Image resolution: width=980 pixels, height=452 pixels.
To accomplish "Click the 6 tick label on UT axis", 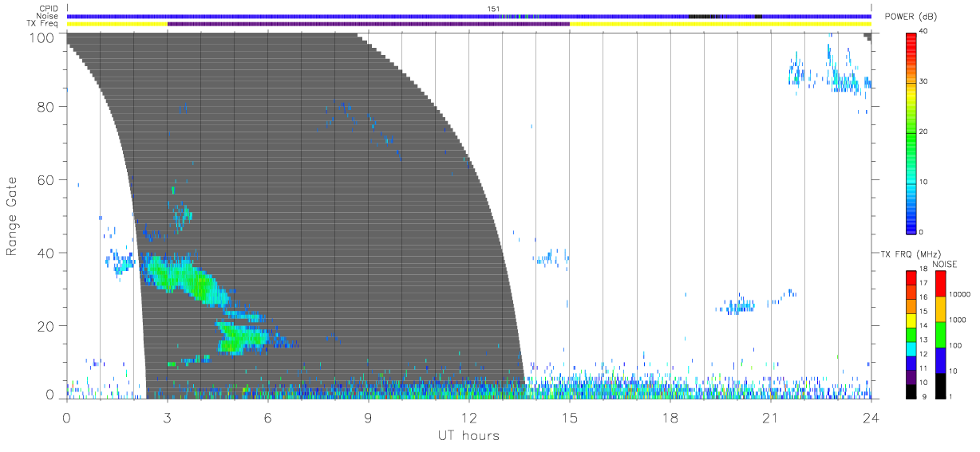I will click(268, 417).
